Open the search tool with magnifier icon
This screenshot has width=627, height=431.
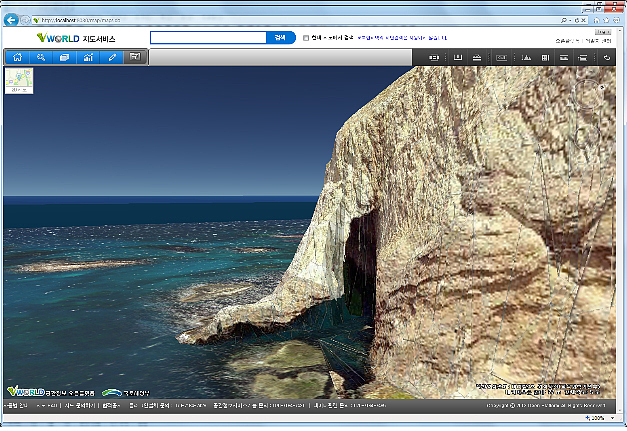41,57
